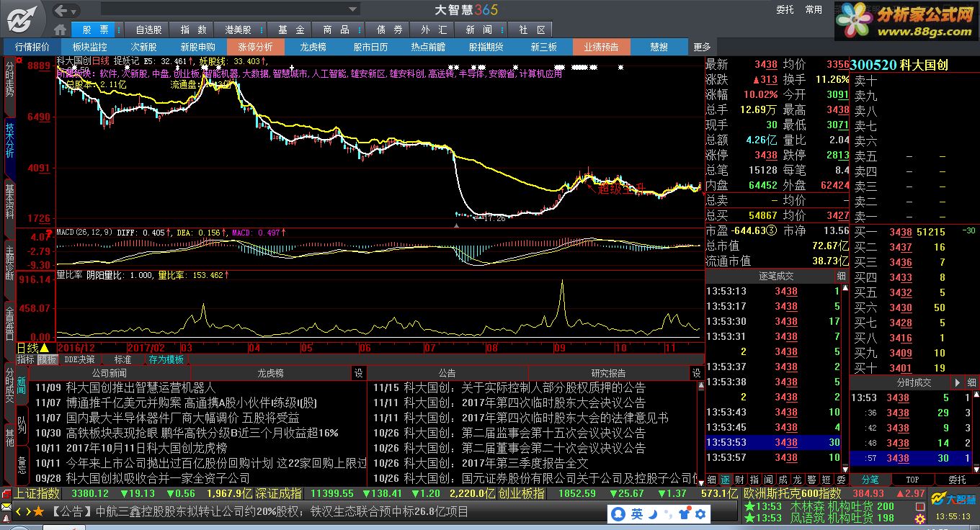Click the 细 detail button beside 逐笔成交
This screenshot has width=980, height=530.
[841, 276]
